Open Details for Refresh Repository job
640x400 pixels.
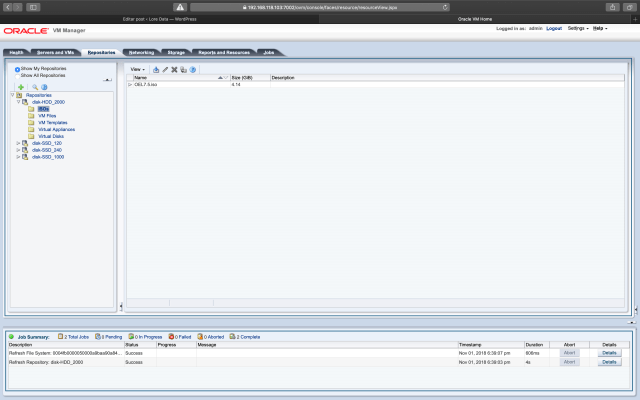(609, 362)
